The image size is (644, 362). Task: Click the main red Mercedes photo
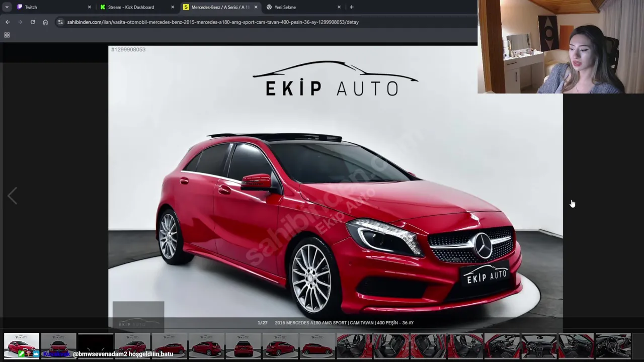tap(336, 189)
